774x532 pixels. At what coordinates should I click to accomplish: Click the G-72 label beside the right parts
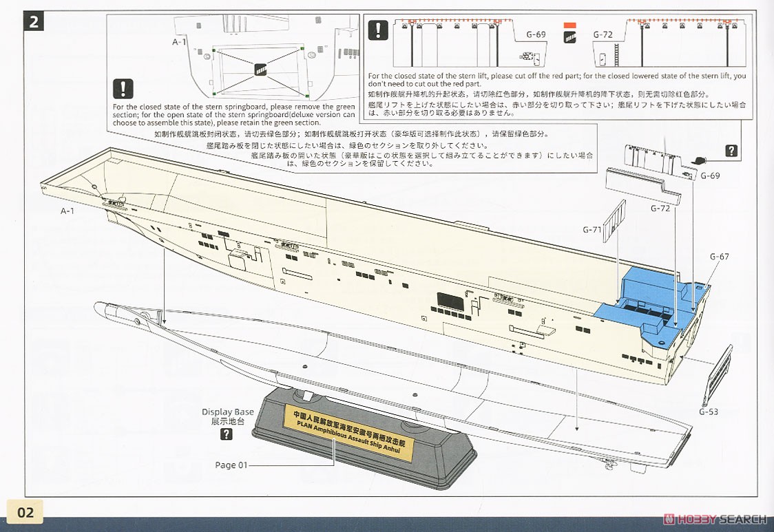click(x=660, y=209)
